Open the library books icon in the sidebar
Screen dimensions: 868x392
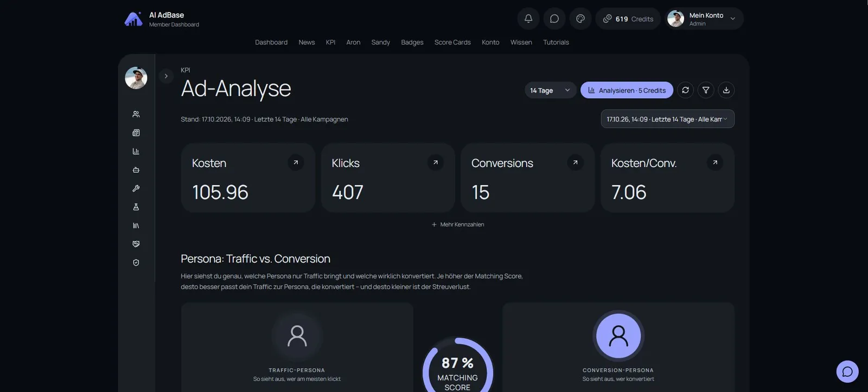pos(136,226)
